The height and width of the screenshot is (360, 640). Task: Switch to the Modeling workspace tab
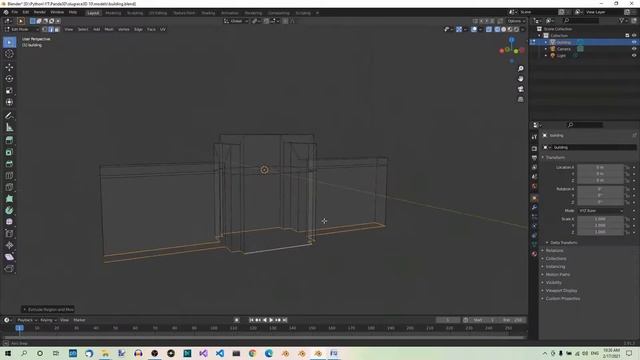pyautogui.click(x=113, y=13)
